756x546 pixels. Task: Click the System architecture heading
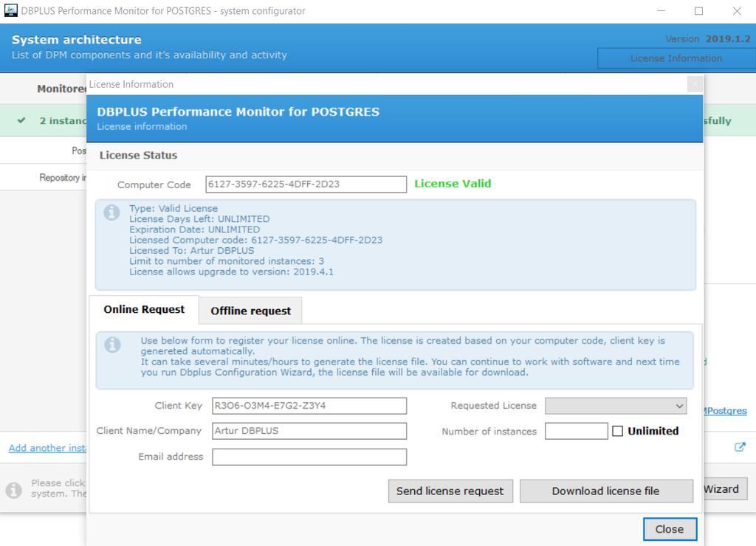pyautogui.click(x=77, y=40)
